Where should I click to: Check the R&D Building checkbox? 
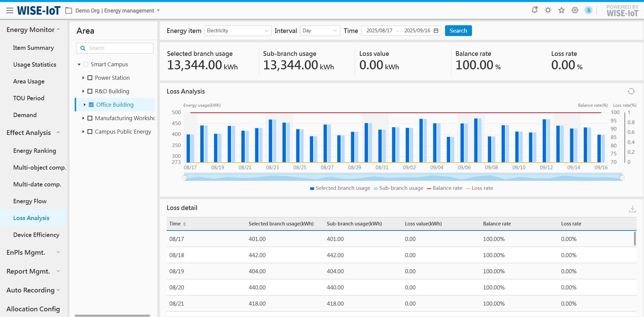[x=90, y=91]
